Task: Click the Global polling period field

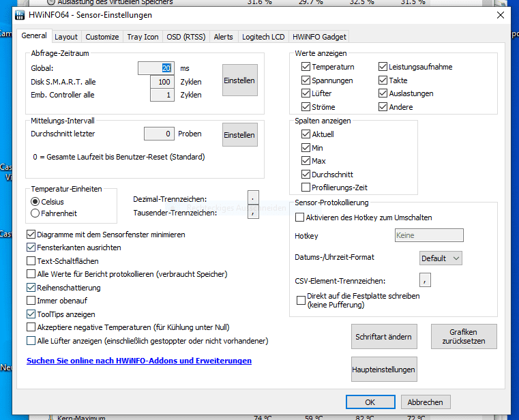Action: click(156, 68)
